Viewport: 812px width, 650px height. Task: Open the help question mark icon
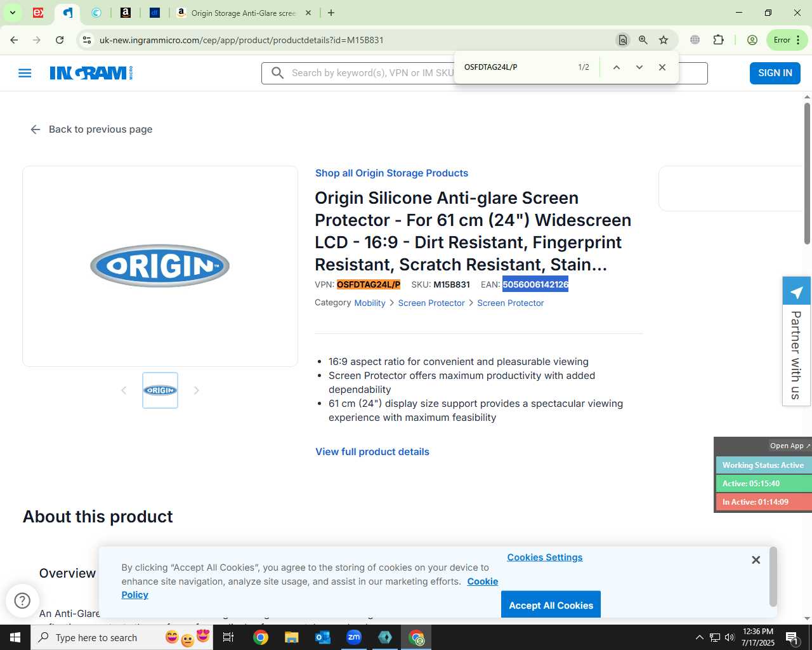coord(22,600)
